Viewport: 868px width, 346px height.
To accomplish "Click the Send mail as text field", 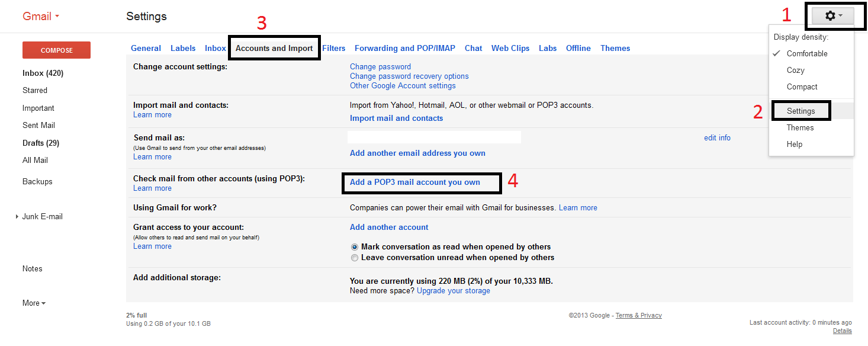I will coord(434,137).
